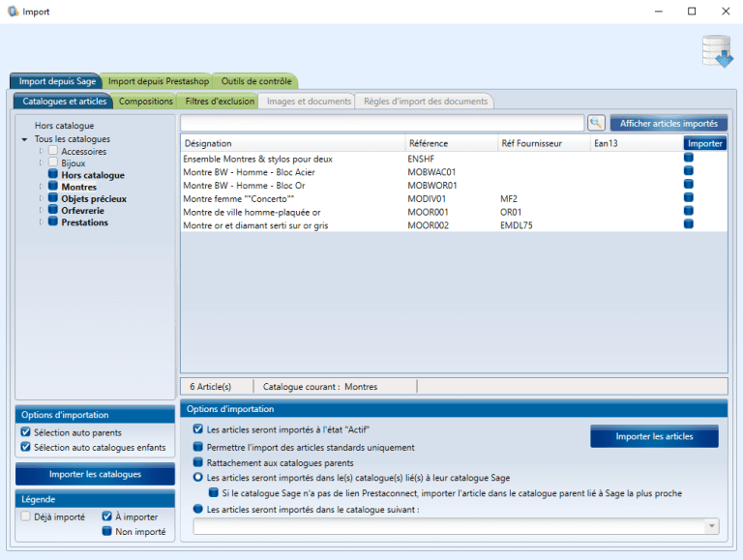Sort by Désignation column header
The width and height of the screenshot is (743, 560).
pyautogui.click(x=292, y=143)
